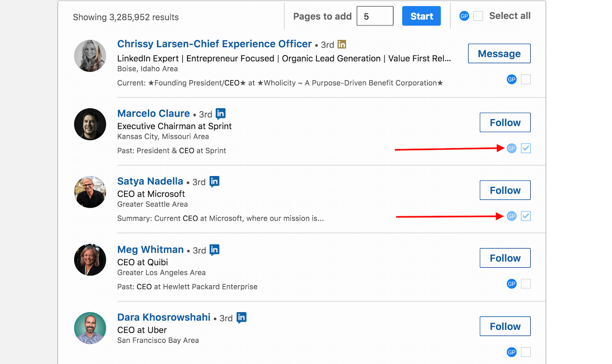Open Dara Khosrowshahi profile link
This screenshot has width=612, height=364.
164,317
